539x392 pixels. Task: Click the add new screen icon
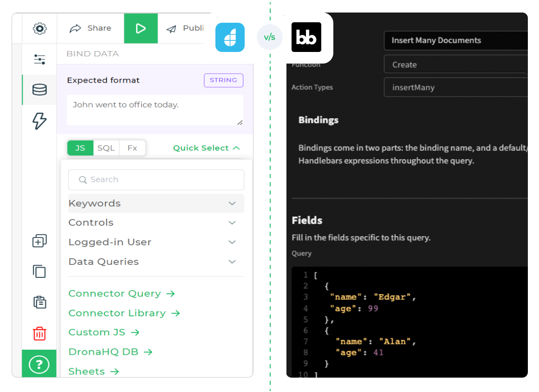[x=39, y=241]
